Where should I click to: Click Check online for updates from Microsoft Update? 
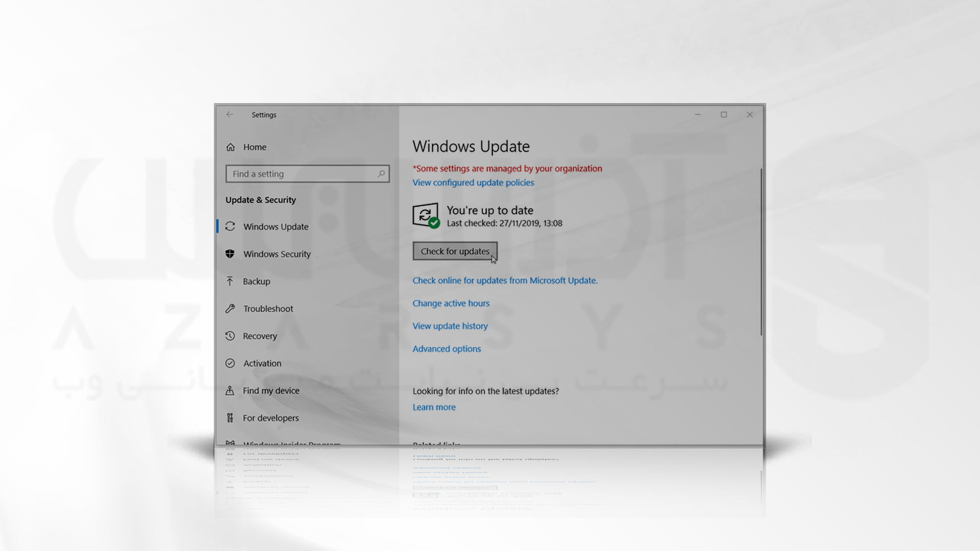[x=505, y=281]
